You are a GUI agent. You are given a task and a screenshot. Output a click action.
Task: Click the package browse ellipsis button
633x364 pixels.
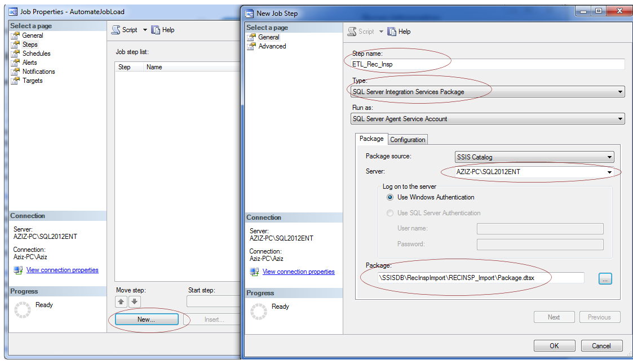point(605,278)
